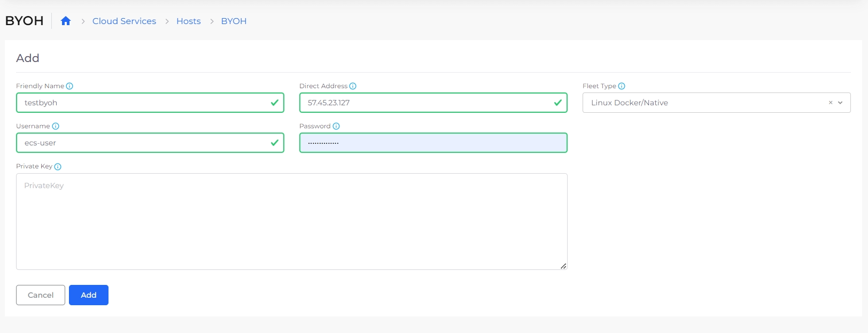The width and height of the screenshot is (868, 333).
Task: Go to Cloud Services breadcrumb
Action: [124, 21]
